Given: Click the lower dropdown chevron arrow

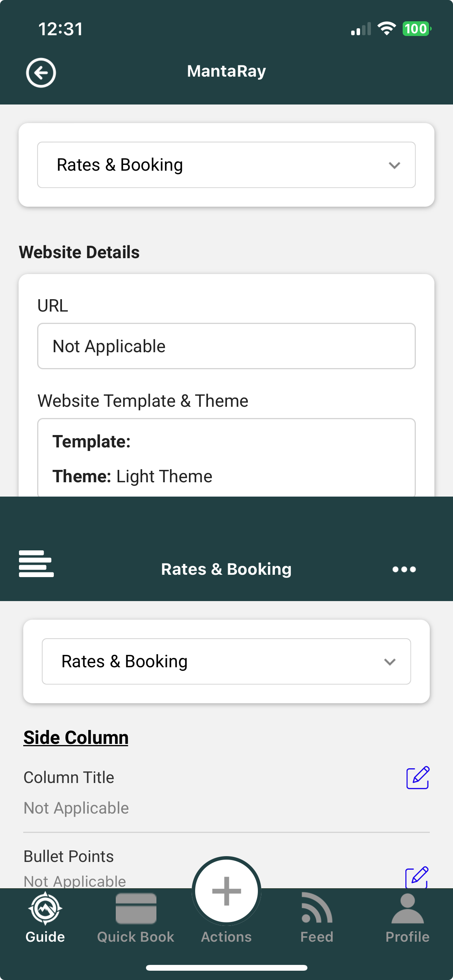Looking at the screenshot, I should tap(390, 662).
